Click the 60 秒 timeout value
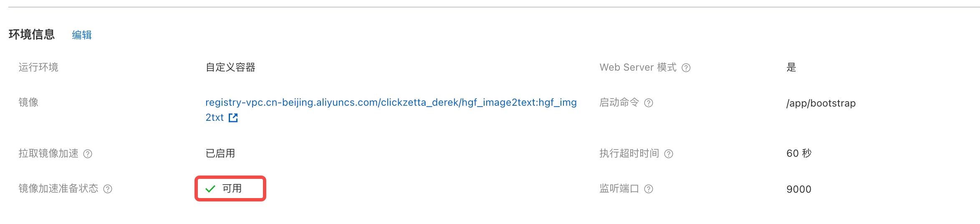Image resolution: width=980 pixels, height=224 pixels. click(x=799, y=153)
